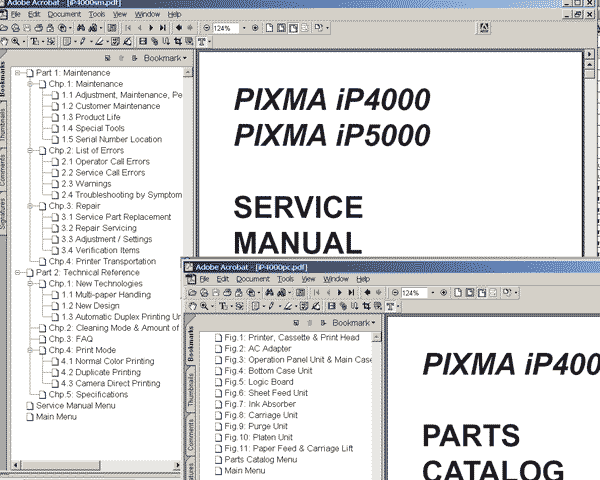Screen dimensions: 600x480
Task: Open bookmark Fig.9: Purge Unit
Action: (256, 426)
